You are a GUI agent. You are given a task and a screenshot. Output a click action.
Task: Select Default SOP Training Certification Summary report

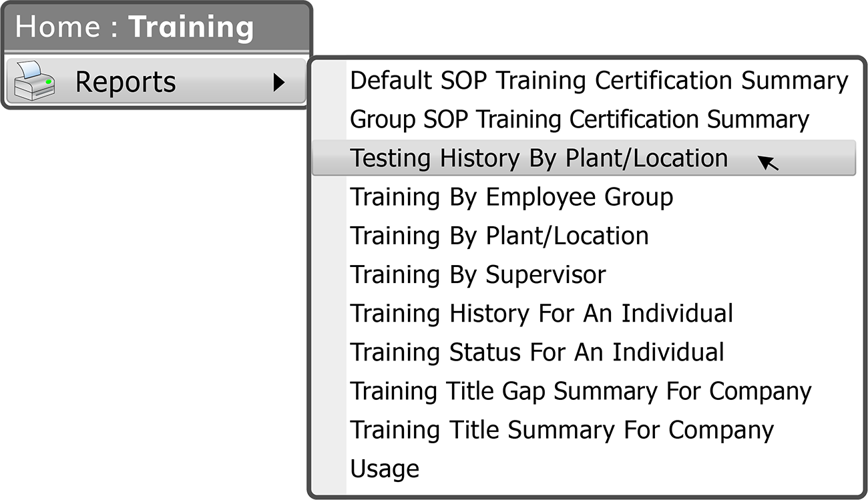point(599,80)
